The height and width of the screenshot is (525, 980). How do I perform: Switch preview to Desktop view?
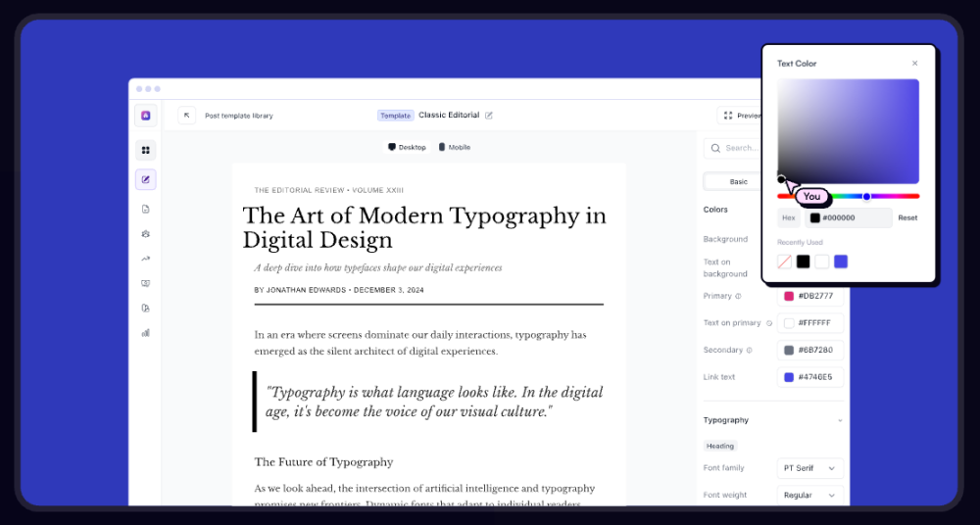point(407,147)
